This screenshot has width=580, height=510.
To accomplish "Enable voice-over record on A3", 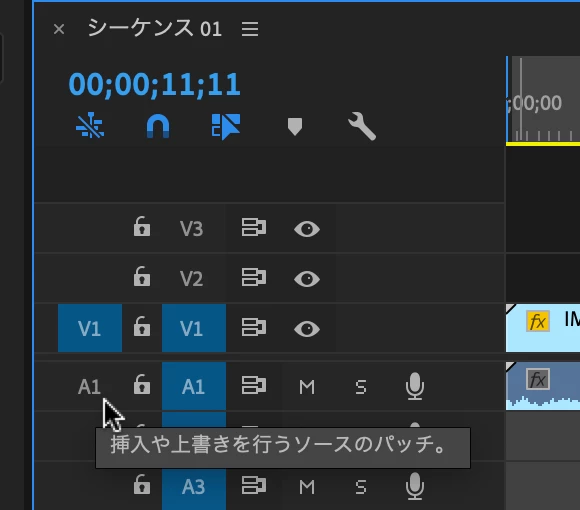I will tap(415, 486).
